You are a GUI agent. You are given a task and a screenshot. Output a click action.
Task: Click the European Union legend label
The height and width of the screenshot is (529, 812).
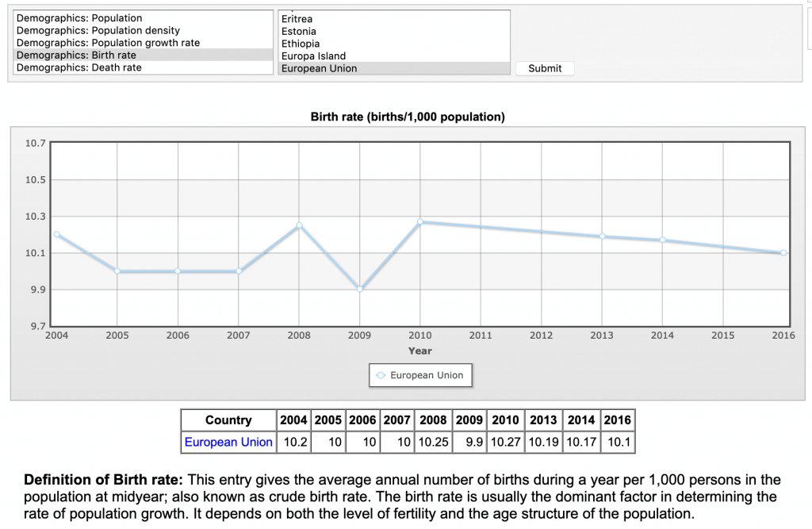(427, 375)
